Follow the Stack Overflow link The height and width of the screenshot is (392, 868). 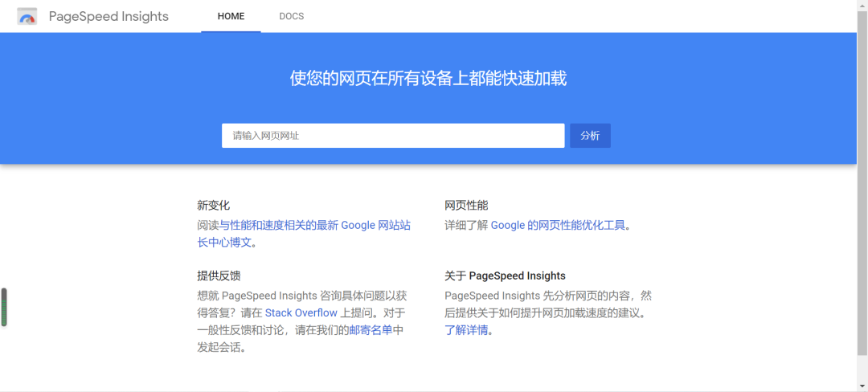[x=301, y=313]
